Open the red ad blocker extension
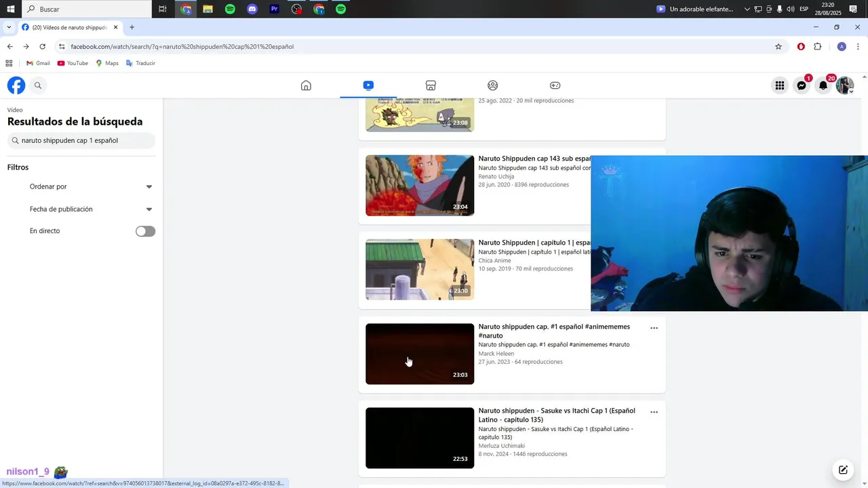Image resolution: width=868 pixels, height=488 pixels. 801,47
